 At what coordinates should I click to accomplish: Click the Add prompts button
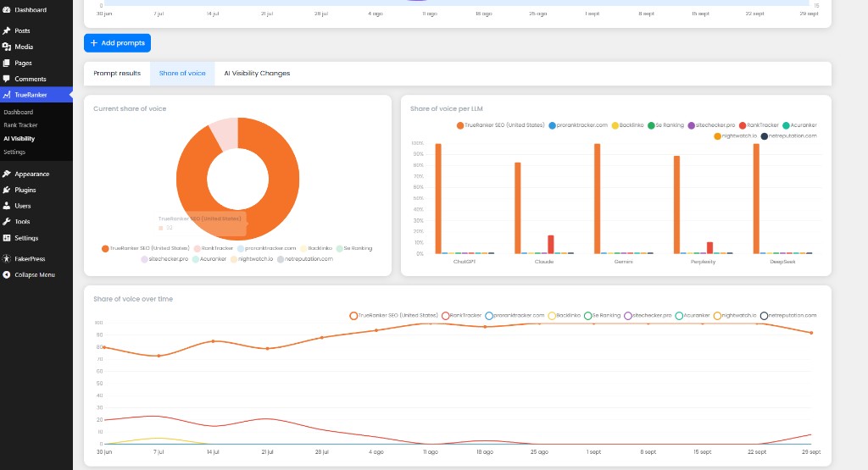117,43
